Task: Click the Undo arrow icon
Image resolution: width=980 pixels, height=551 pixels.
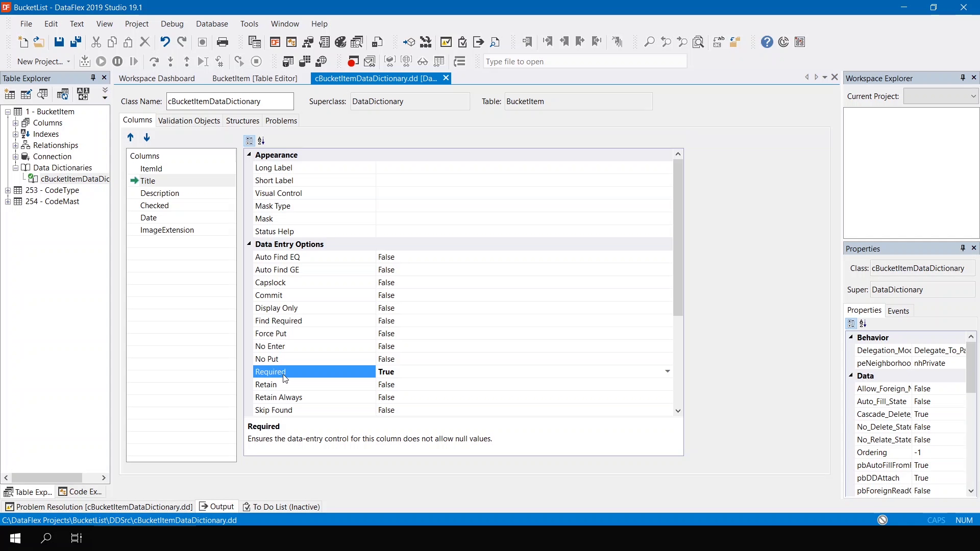Action: point(164,42)
